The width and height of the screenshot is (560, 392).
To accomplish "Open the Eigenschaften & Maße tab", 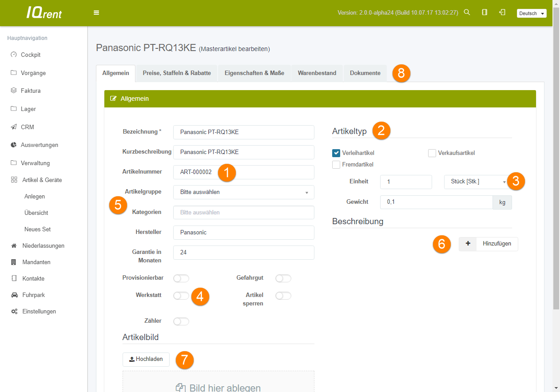I will tap(254, 73).
